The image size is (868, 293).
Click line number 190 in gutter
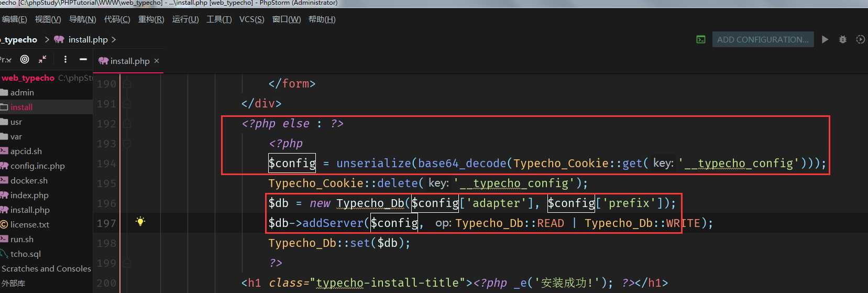(106, 84)
